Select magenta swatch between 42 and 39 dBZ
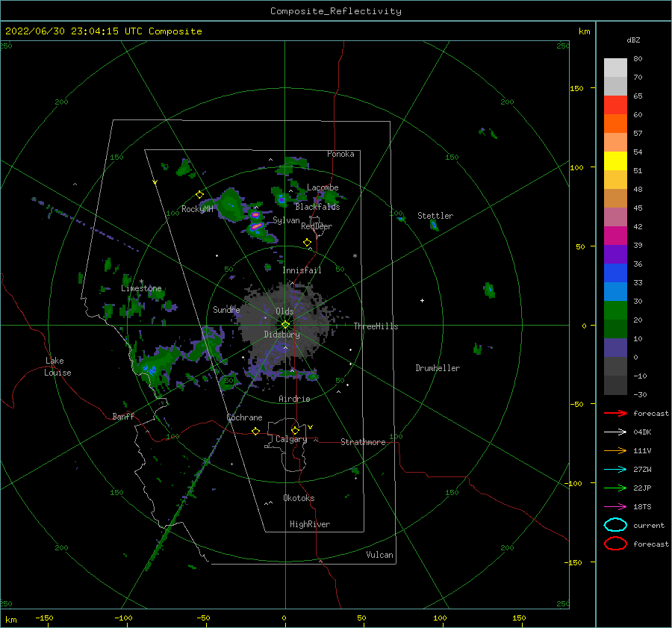Image resolution: width=672 pixels, height=628 pixels. [x=615, y=236]
